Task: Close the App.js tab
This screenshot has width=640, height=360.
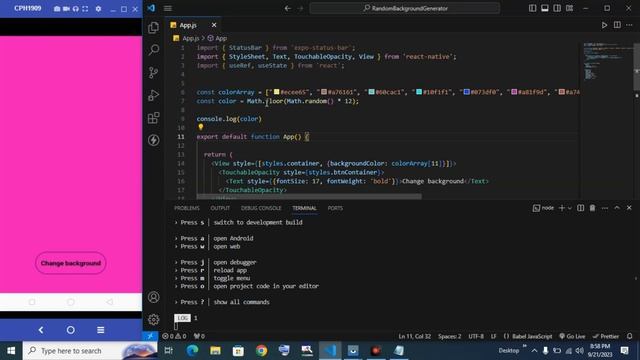Action: coord(214,25)
